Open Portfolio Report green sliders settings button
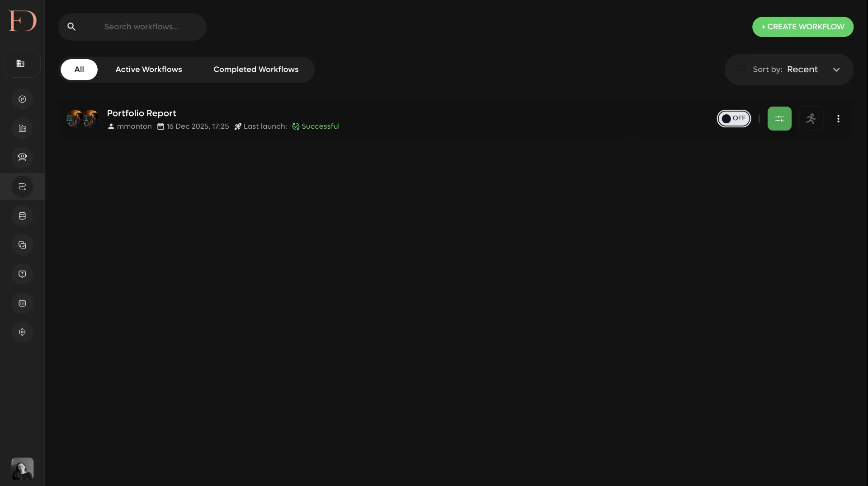This screenshot has width=868, height=486. pos(779,118)
